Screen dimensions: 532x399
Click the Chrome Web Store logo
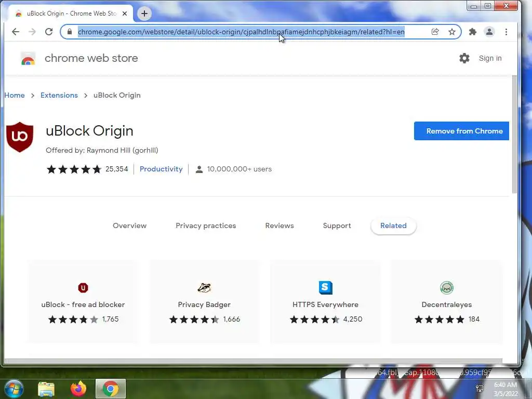point(28,58)
